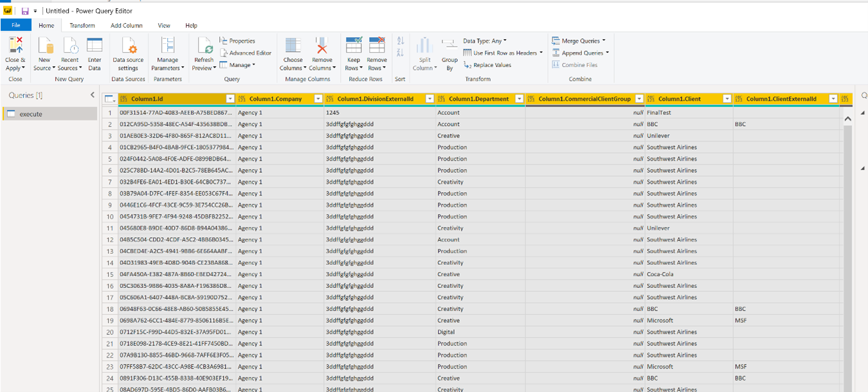Select all rows via header checkbox column

coord(109,98)
